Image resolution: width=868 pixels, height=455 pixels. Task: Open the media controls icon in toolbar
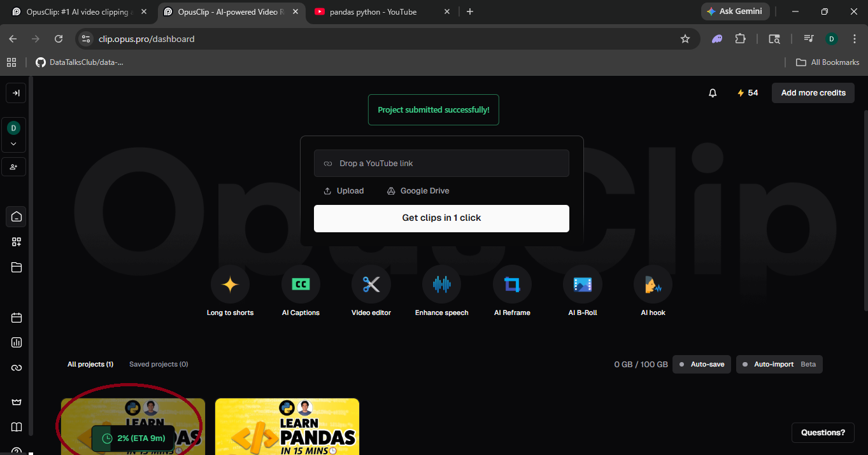(809, 39)
